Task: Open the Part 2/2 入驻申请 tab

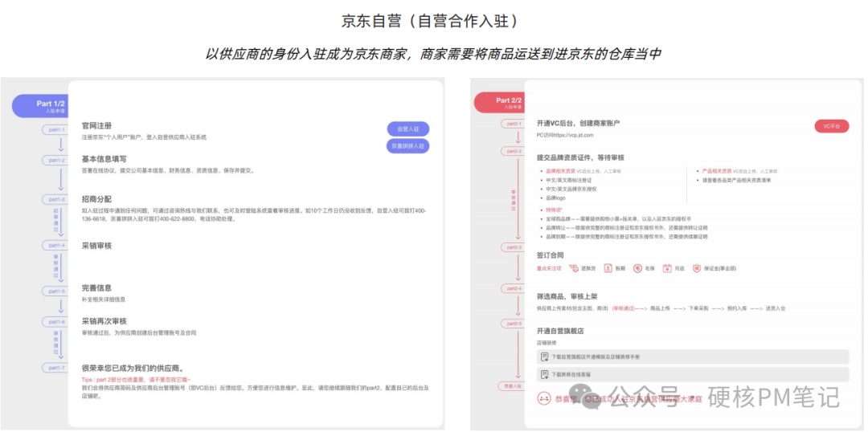Action: click(x=501, y=103)
